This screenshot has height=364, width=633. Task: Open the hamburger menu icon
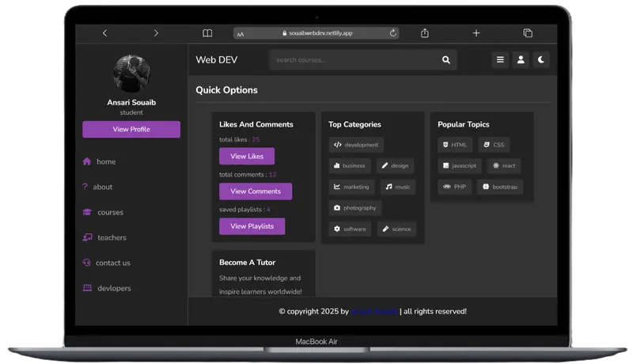[500, 59]
